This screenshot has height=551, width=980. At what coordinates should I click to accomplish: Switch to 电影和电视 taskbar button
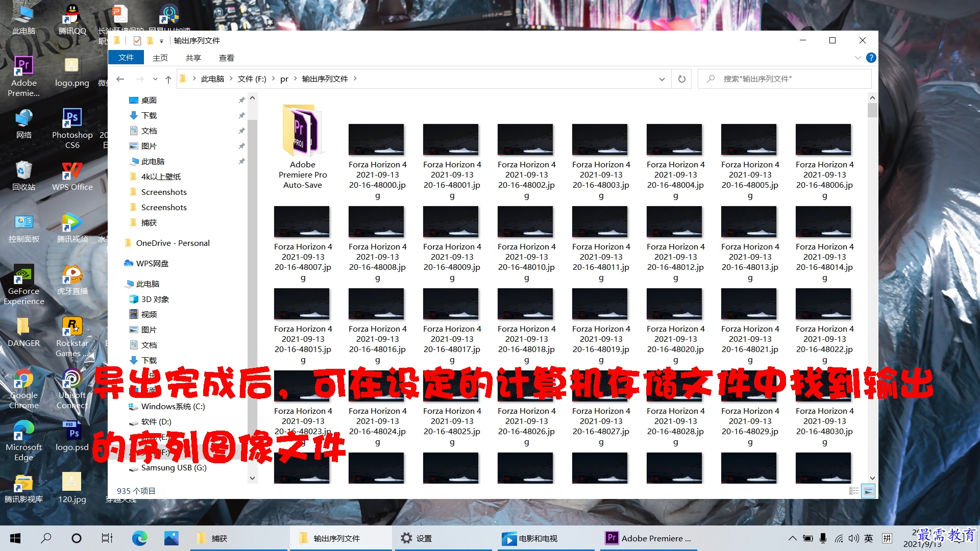[546, 538]
